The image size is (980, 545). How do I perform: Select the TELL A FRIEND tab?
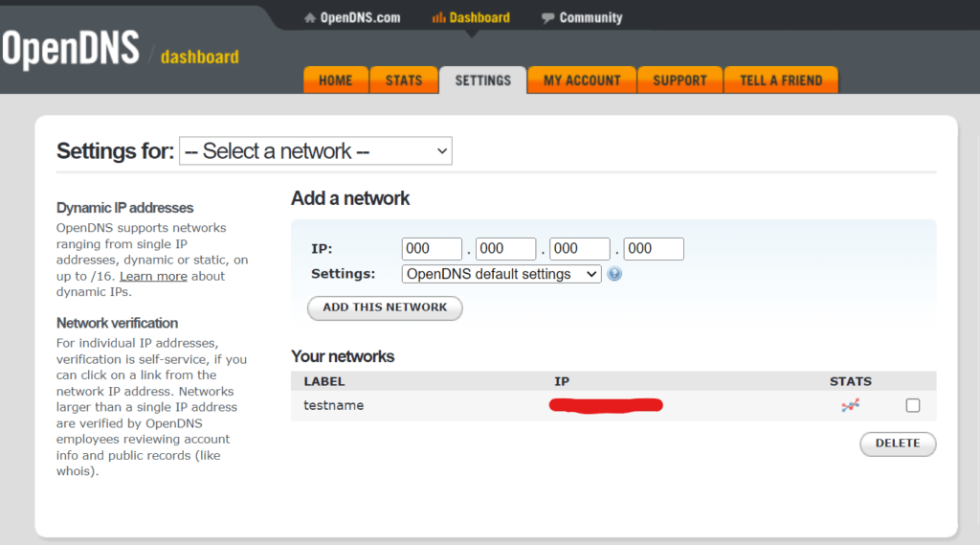pos(781,80)
